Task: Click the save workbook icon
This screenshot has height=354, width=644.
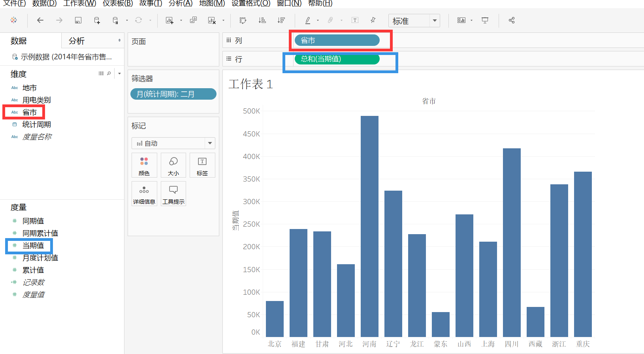Action: [78, 20]
